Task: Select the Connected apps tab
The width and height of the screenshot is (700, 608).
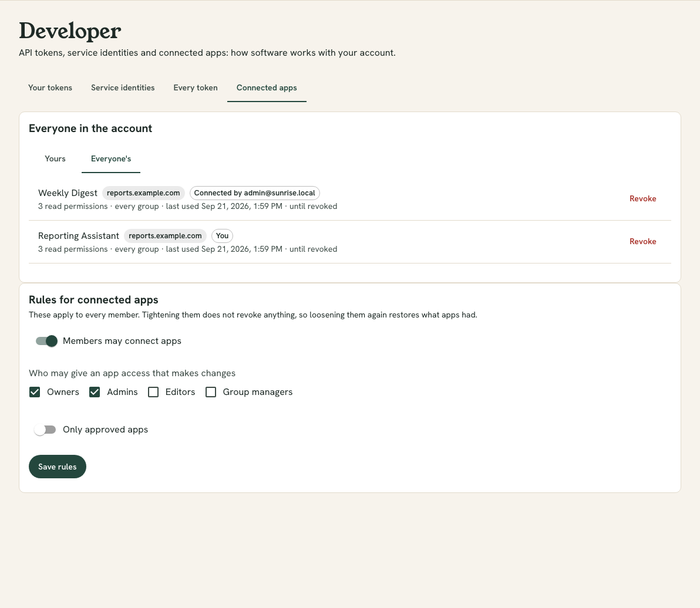Action: tap(267, 88)
